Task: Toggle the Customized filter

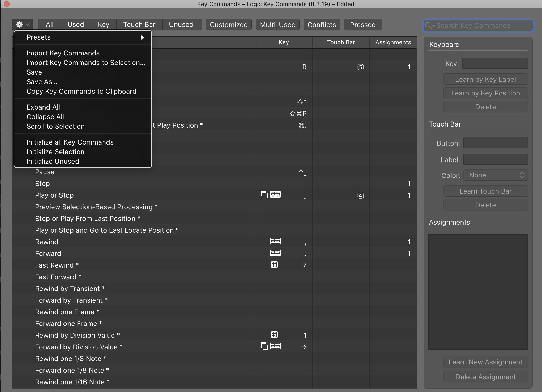Action: [x=228, y=24]
